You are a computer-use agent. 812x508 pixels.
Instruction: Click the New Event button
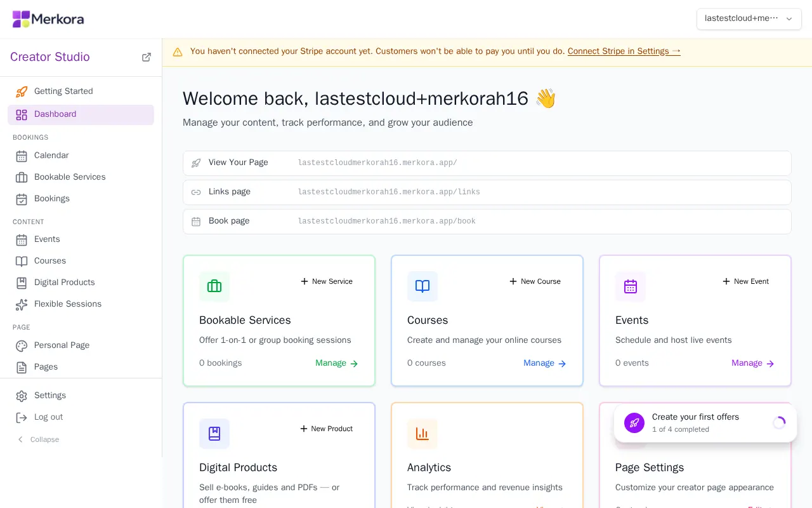point(745,281)
